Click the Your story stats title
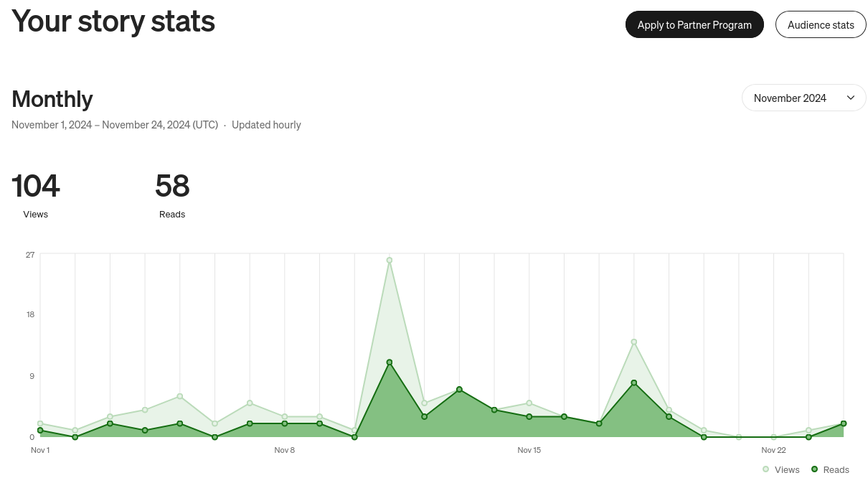The width and height of the screenshot is (868, 478). pos(113,21)
